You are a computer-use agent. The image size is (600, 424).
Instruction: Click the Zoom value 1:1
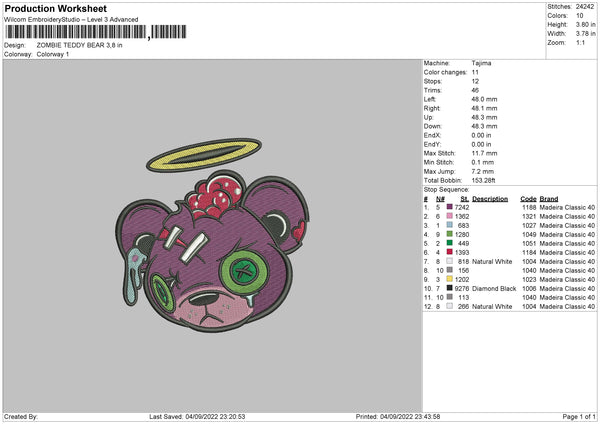point(580,42)
